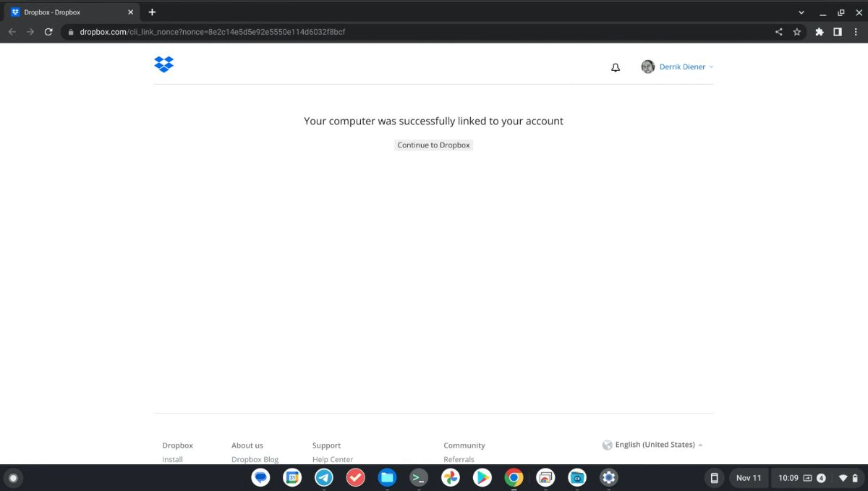Open the Help Center link
This screenshot has height=491, width=868.
(333, 459)
